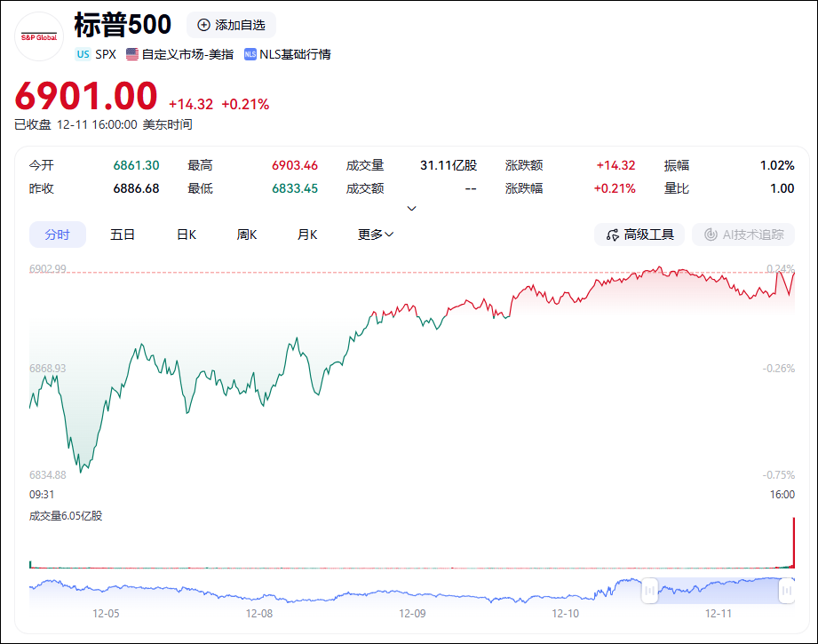Click the 12-10 date on timeline
818x644 pixels.
tap(566, 614)
